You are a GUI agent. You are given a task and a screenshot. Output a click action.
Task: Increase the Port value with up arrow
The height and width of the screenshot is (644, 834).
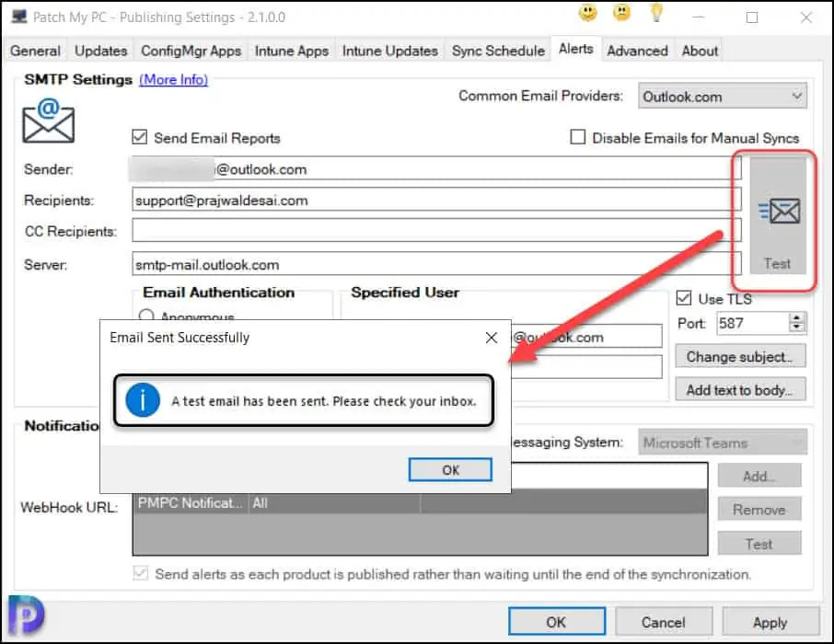796,317
